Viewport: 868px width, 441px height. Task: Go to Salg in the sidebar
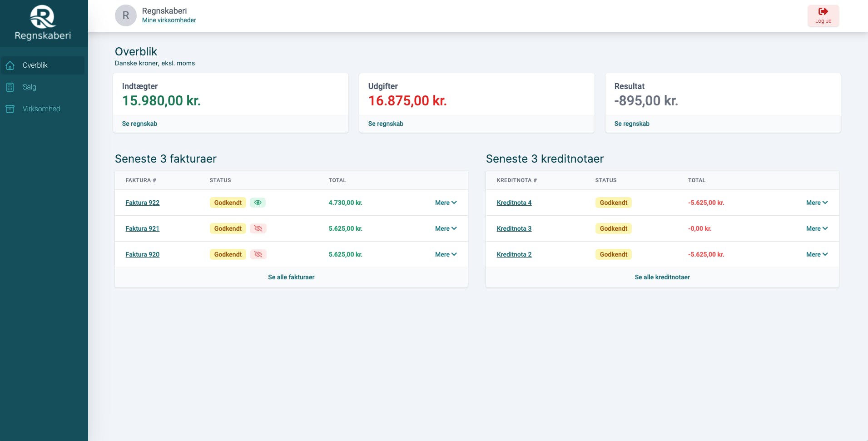click(30, 87)
